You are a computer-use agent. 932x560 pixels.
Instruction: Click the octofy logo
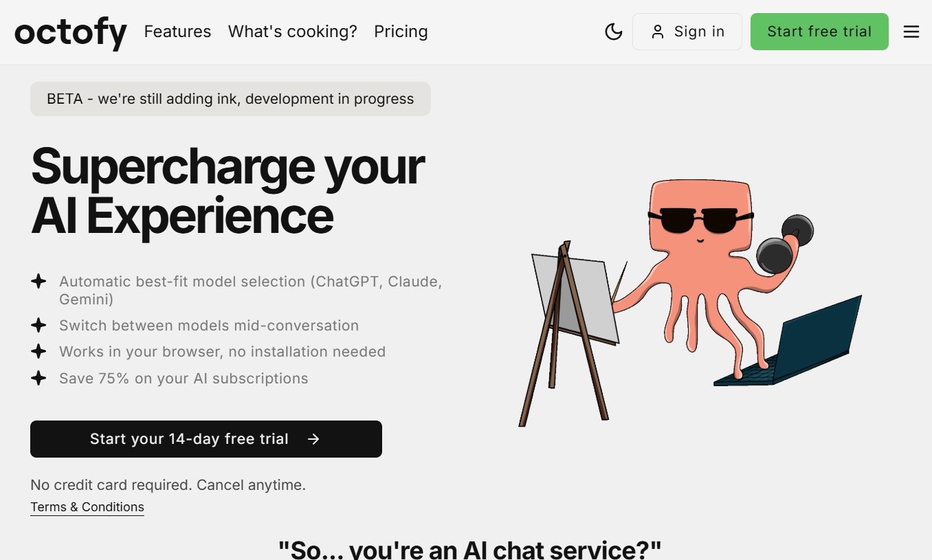71,32
